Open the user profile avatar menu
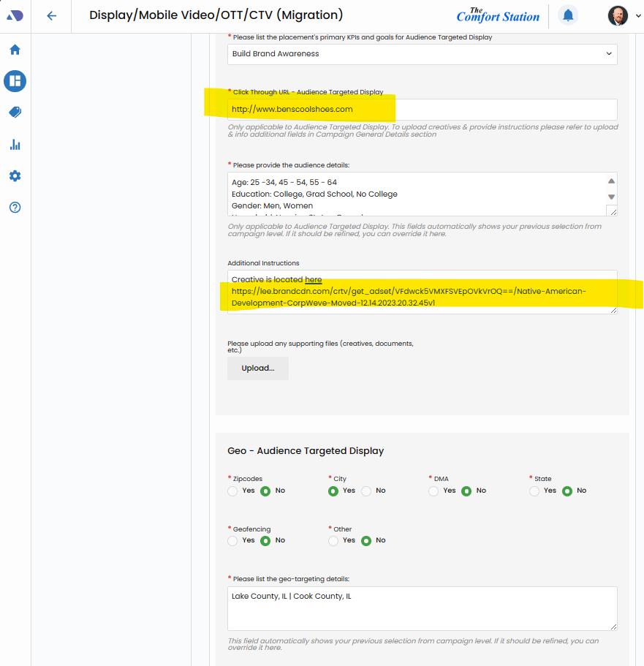Viewport: 644px width, 666px height. tap(618, 15)
